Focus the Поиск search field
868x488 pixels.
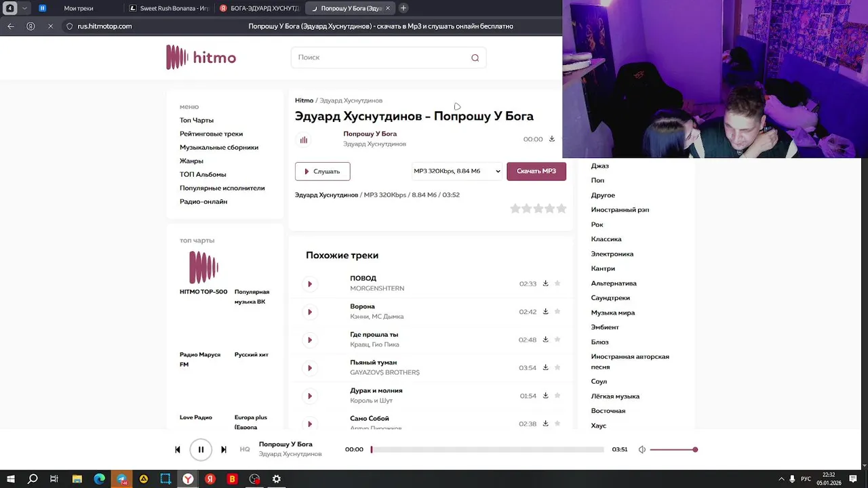(x=389, y=58)
